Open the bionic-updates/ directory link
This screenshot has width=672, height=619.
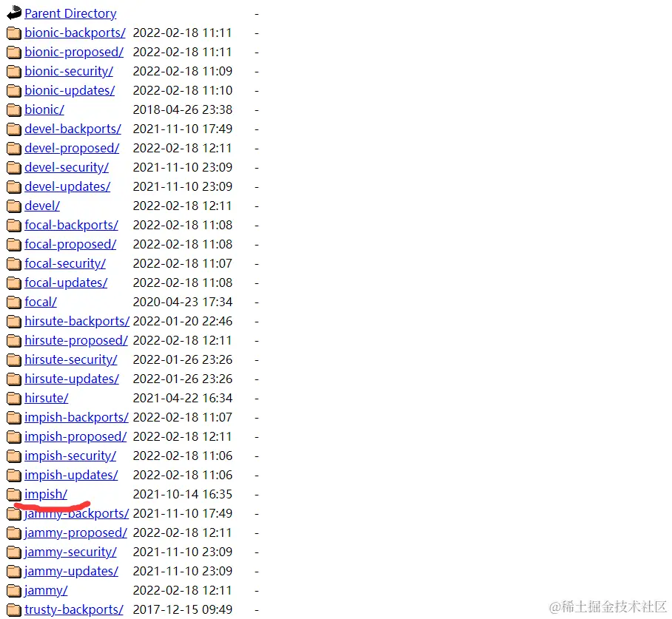pos(70,91)
